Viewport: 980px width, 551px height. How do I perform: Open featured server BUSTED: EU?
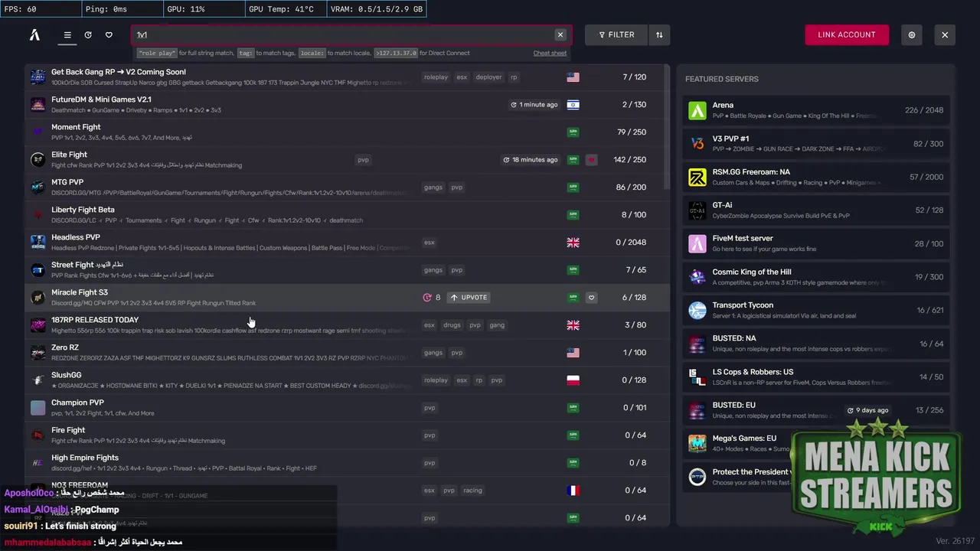(x=816, y=410)
